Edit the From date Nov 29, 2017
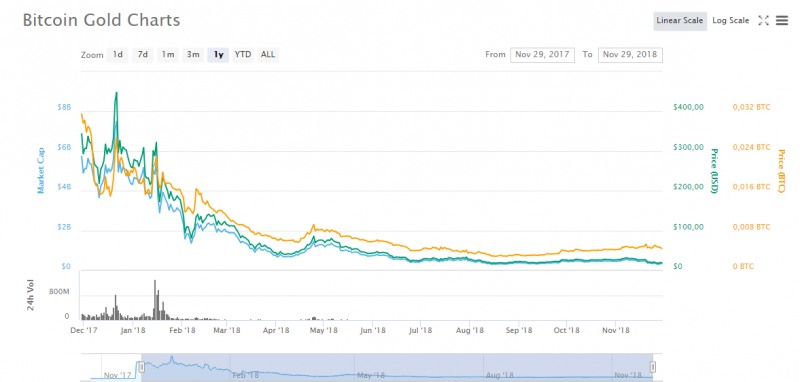The width and height of the screenshot is (800, 382). (x=542, y=55)
